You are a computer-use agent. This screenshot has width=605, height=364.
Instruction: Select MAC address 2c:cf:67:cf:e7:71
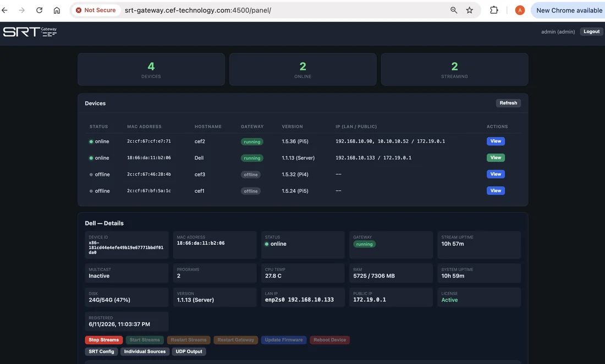pos(149,141)
